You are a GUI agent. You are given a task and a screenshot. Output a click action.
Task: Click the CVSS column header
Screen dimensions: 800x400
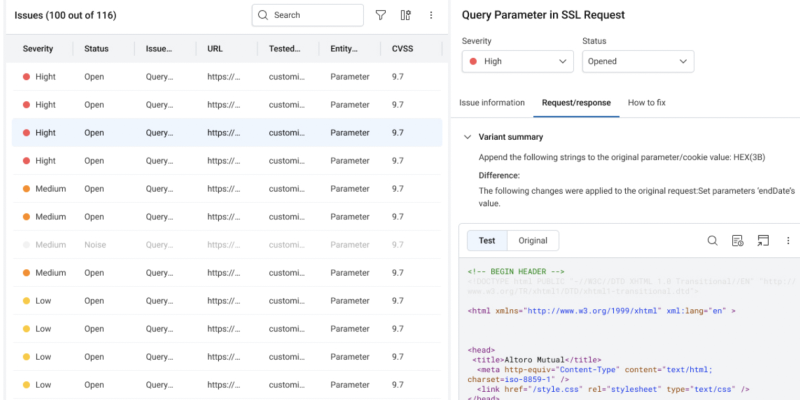pos(404,48)
